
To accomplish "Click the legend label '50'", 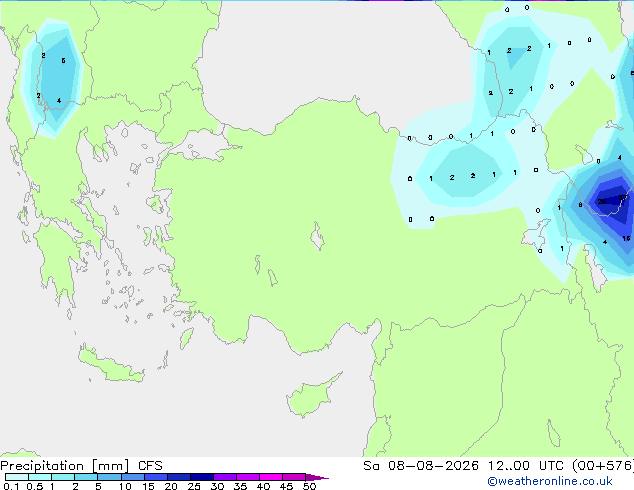I will pyautogui.click(x=309, y=486).
